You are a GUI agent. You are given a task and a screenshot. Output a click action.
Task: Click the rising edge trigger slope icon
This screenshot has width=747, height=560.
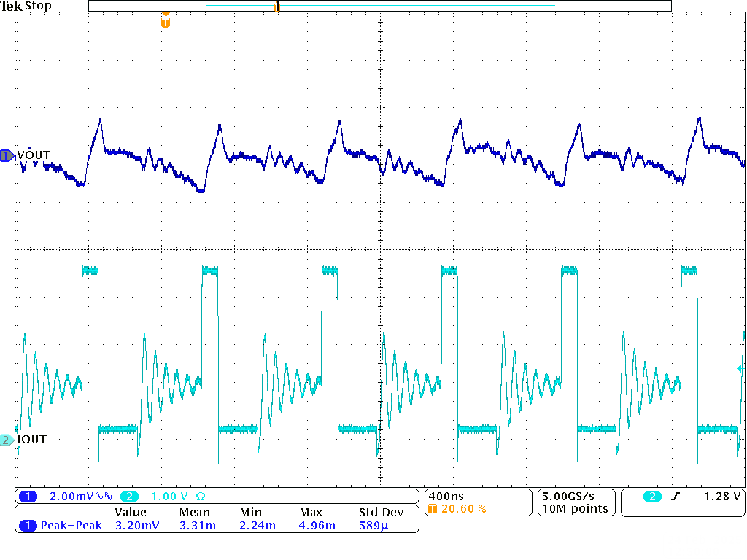[676, 497]
